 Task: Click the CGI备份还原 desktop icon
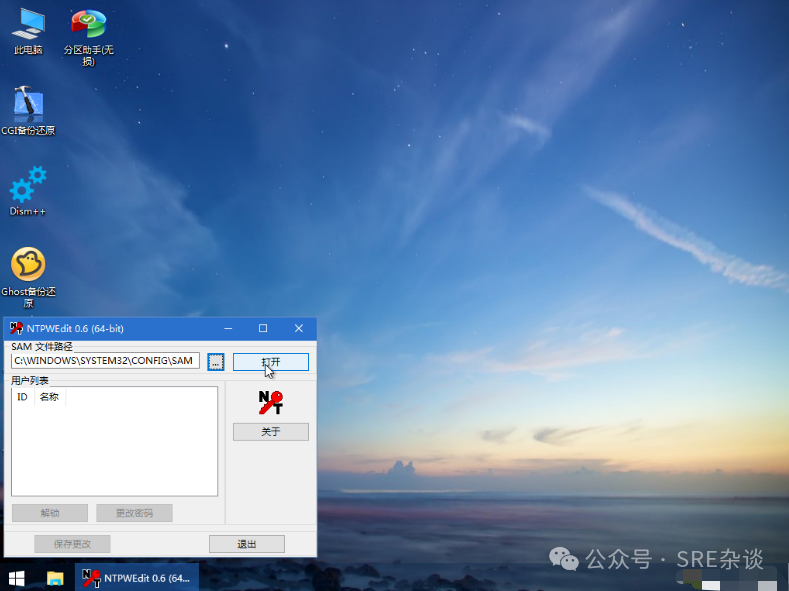pos(28,106)
